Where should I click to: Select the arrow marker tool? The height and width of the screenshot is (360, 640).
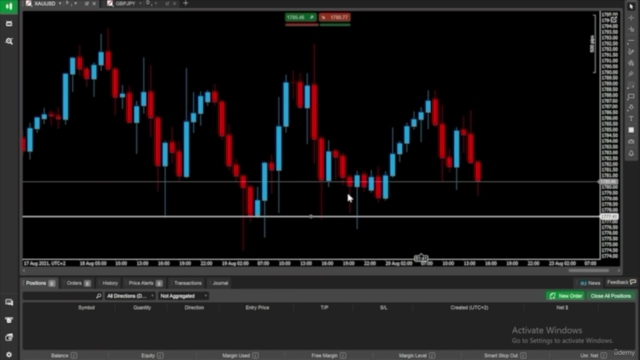pos(631,107)
